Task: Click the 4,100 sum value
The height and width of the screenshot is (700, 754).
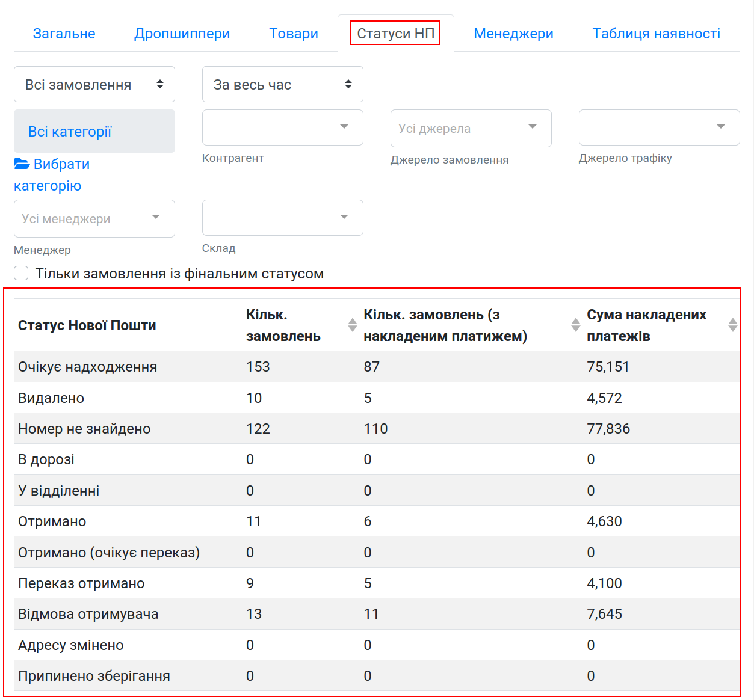Action: click(605, 583)
